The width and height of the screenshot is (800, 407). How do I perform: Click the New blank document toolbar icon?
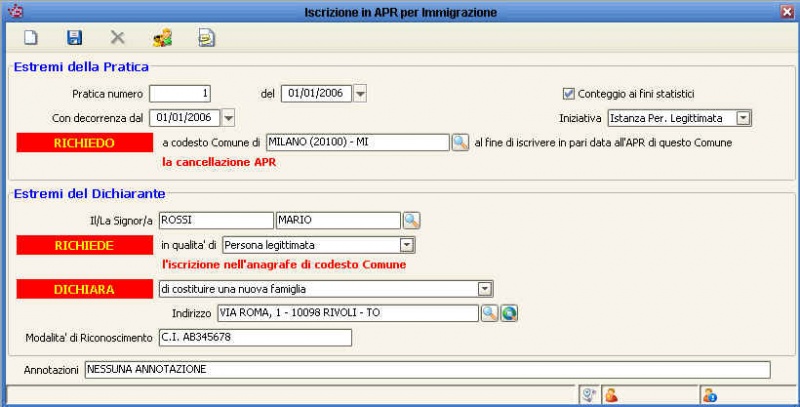click(x=31, y=38)
